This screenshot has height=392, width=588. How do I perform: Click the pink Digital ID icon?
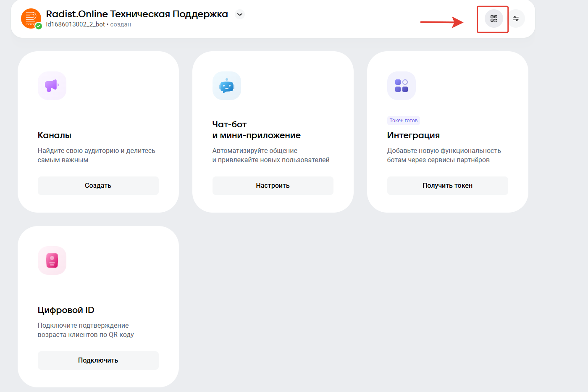52,260
